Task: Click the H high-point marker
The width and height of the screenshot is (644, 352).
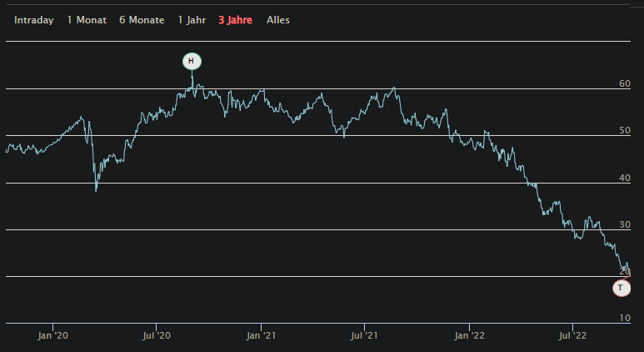Action: pyautogui.click(x=192, y=61)
